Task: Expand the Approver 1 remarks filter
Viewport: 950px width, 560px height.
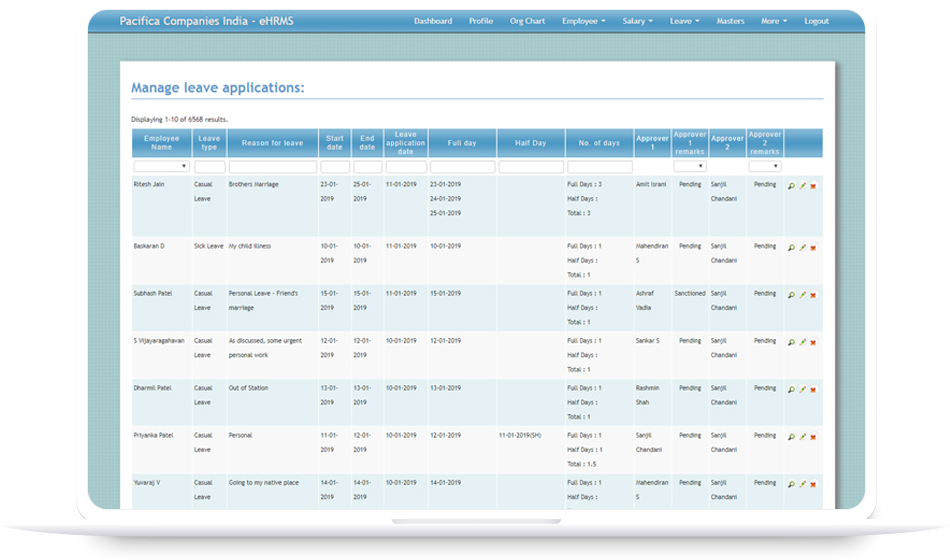Action: 689,167
